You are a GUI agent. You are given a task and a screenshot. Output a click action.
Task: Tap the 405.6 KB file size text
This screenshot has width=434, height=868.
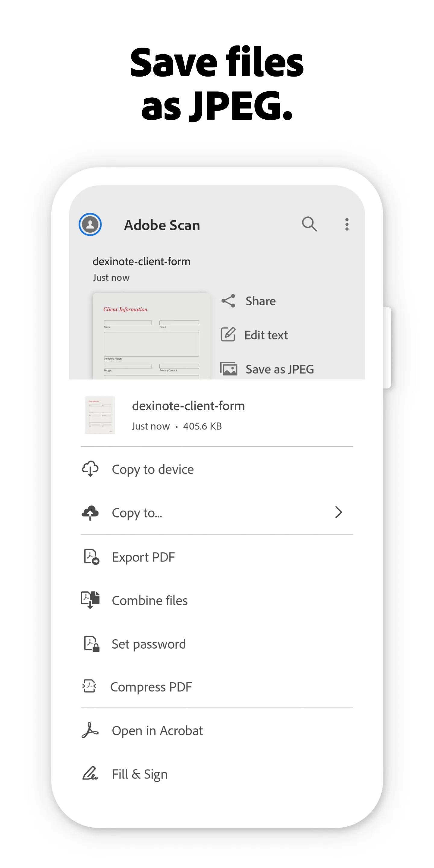coord(202,426)
